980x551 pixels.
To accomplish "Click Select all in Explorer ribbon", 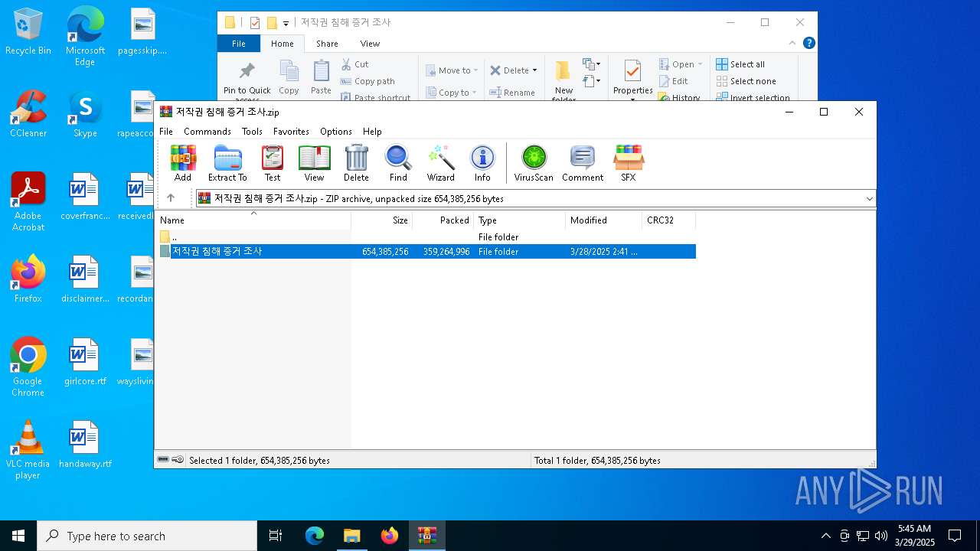I will pos(740,64).
